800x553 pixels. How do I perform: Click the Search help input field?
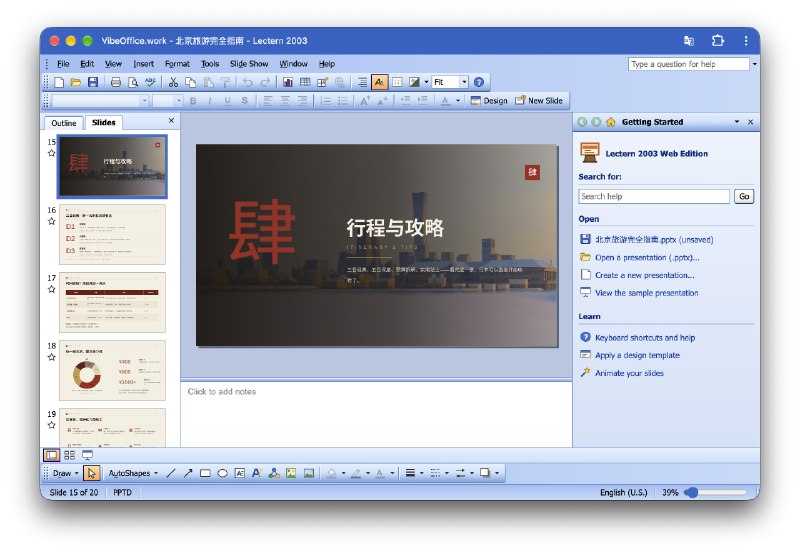654,196
